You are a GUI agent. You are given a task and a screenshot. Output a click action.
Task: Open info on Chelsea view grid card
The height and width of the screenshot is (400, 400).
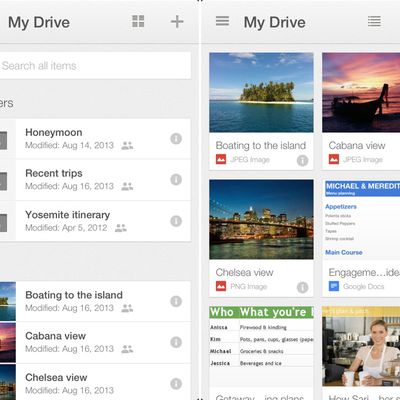[302, 287]
